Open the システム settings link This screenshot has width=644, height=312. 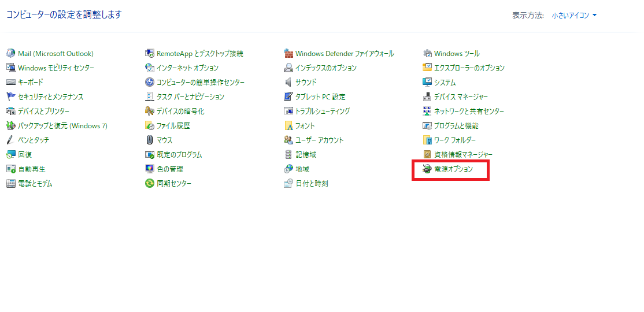[x=445, y=83]
